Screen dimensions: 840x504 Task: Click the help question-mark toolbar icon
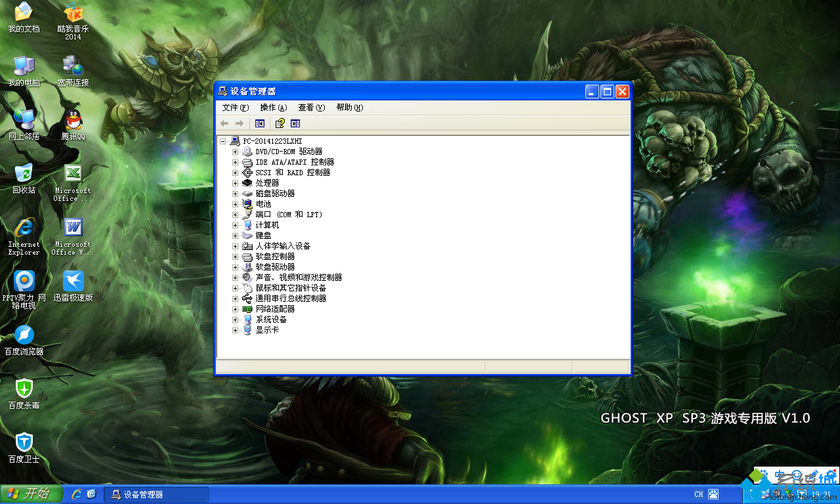280,123
